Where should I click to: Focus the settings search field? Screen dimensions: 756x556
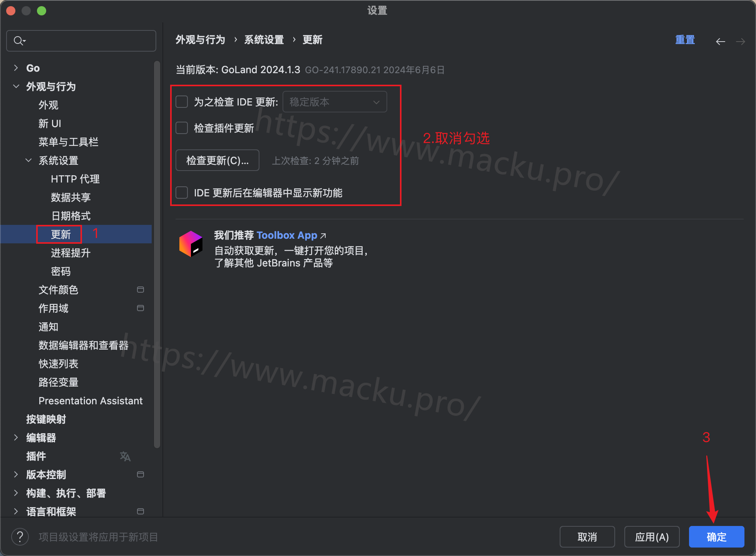click(81, 40)
